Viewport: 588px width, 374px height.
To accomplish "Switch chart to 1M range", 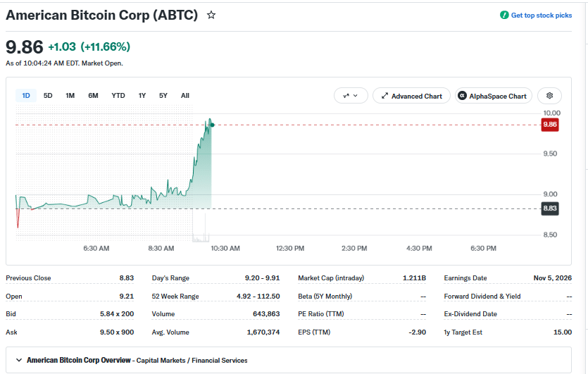I will pyautogui.click(x=70, y=96).
